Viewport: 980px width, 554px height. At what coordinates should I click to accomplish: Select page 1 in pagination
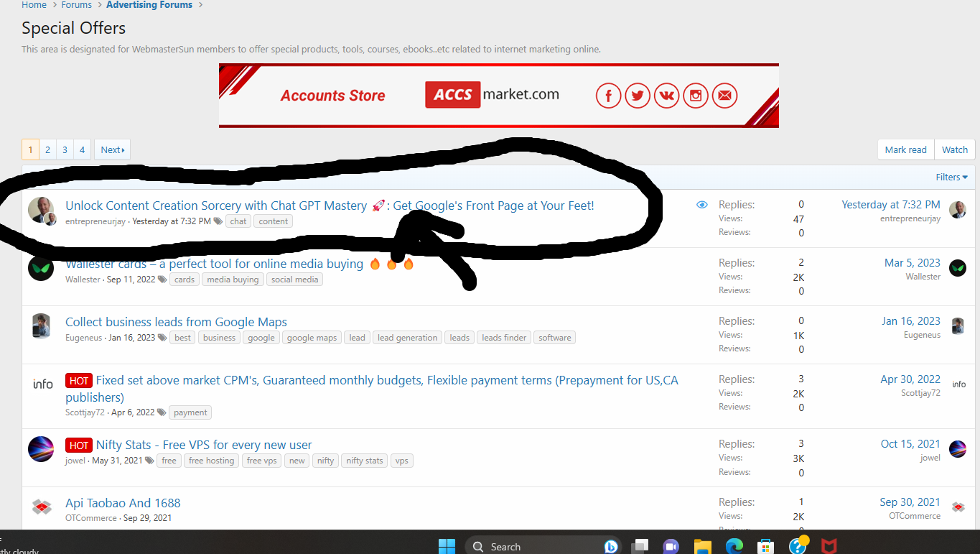[30, 149]
